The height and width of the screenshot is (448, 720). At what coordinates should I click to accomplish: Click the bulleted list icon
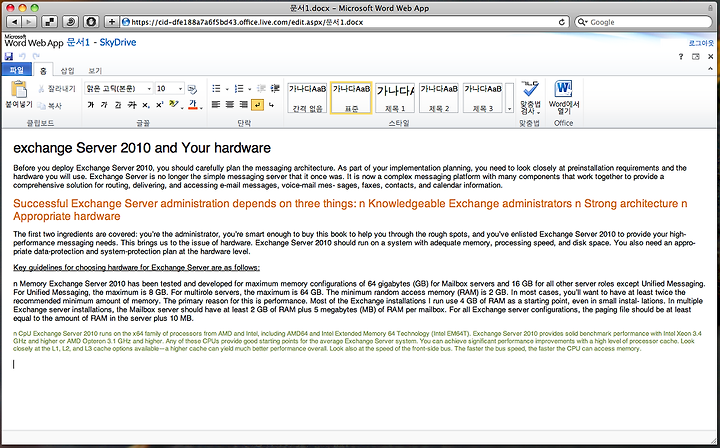click(x=216, y=89)
